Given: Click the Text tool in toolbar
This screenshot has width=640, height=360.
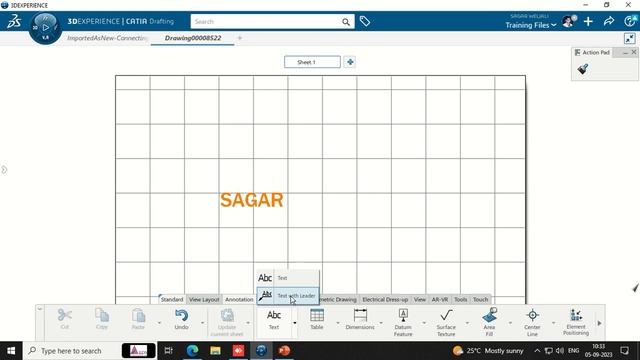Looking at the screenshot, I should [x=274, y=320].
